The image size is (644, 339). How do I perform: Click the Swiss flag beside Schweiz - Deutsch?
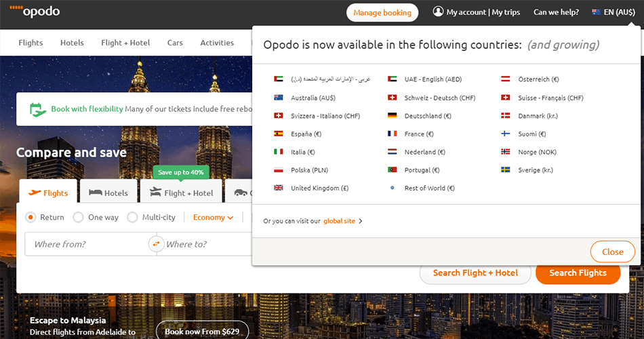pyautogui.click(x=393, y=98)
